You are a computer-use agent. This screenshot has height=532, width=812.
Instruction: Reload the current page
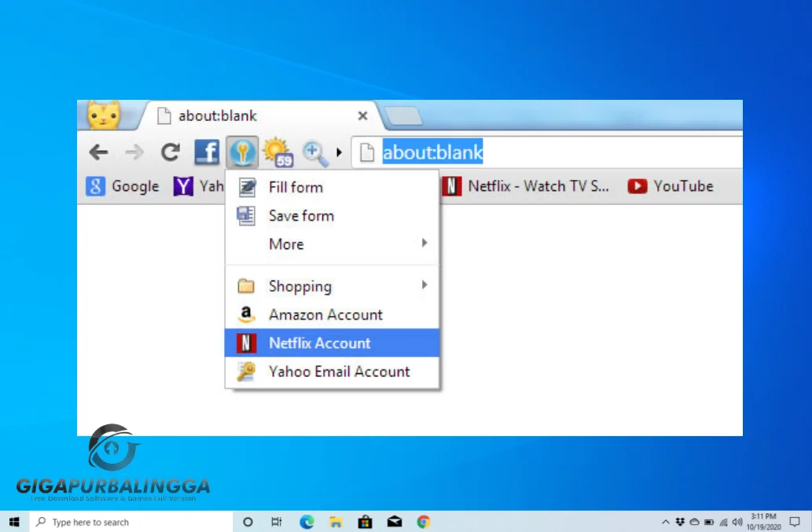click(170, 152)
